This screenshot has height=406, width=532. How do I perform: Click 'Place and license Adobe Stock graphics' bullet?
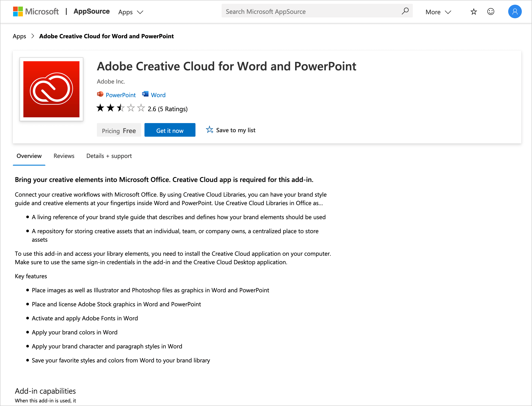[x=116, y=304]
